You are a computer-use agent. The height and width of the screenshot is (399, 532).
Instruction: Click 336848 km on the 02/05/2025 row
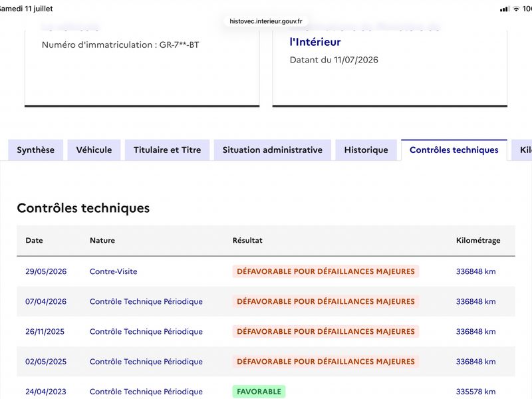coord(475,362)
